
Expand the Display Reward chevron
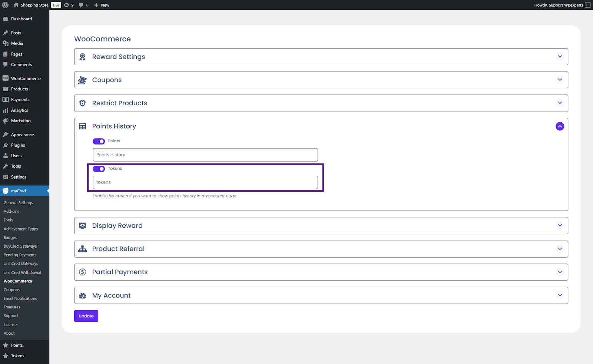[560, 226]
